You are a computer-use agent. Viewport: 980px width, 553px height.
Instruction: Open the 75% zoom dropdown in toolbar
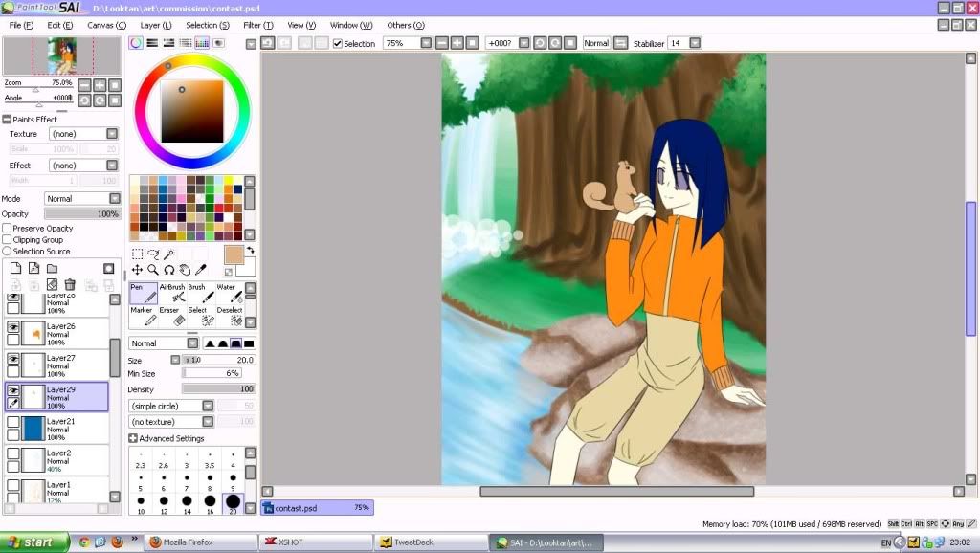(x=426, y=43)
